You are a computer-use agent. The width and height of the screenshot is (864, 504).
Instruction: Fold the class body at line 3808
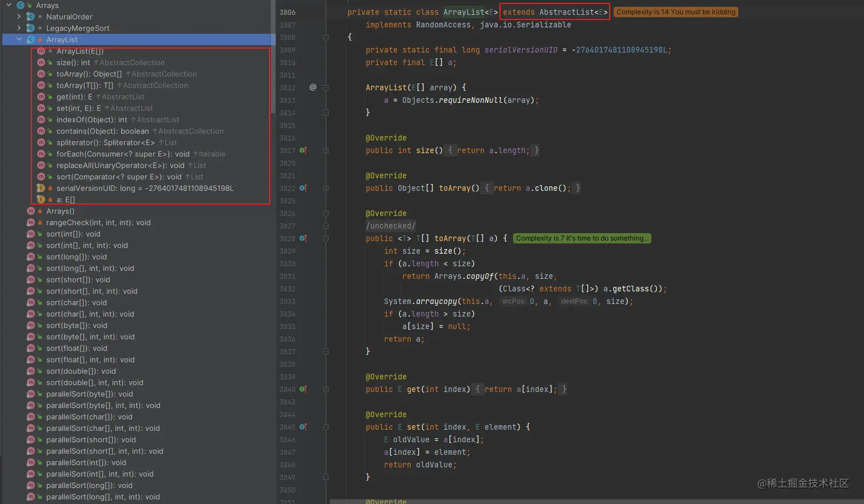point(326,37)
